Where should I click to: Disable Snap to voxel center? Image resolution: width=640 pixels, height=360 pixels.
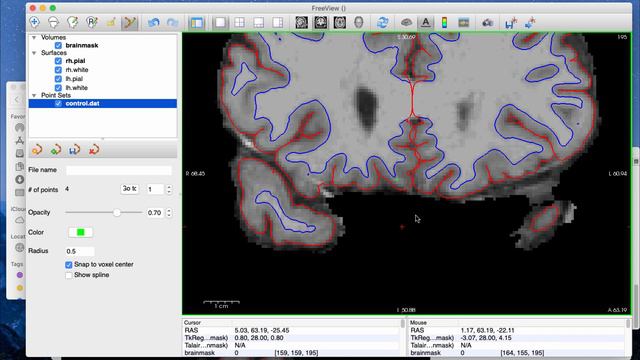pyautogui.click(x=69, y=265)
